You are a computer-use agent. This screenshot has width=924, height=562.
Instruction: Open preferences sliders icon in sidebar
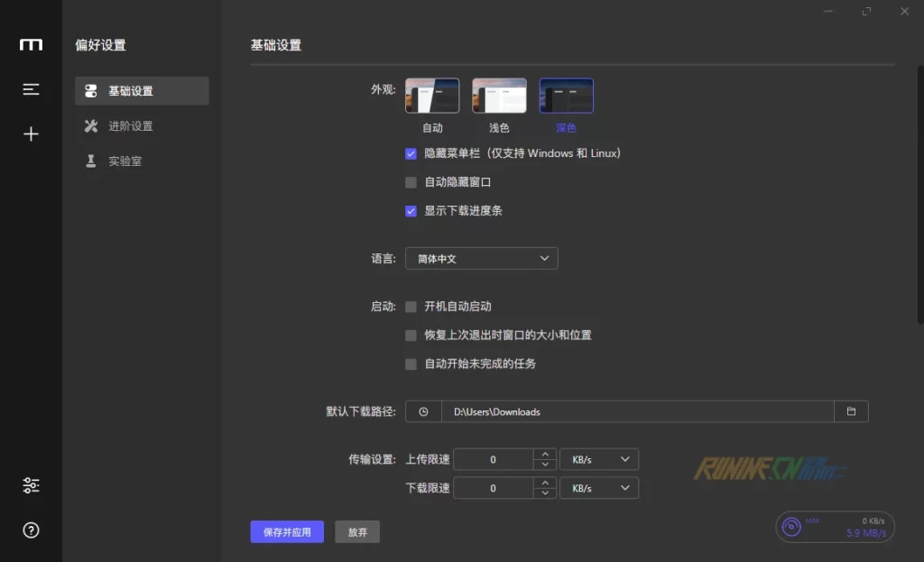point(31,485)
